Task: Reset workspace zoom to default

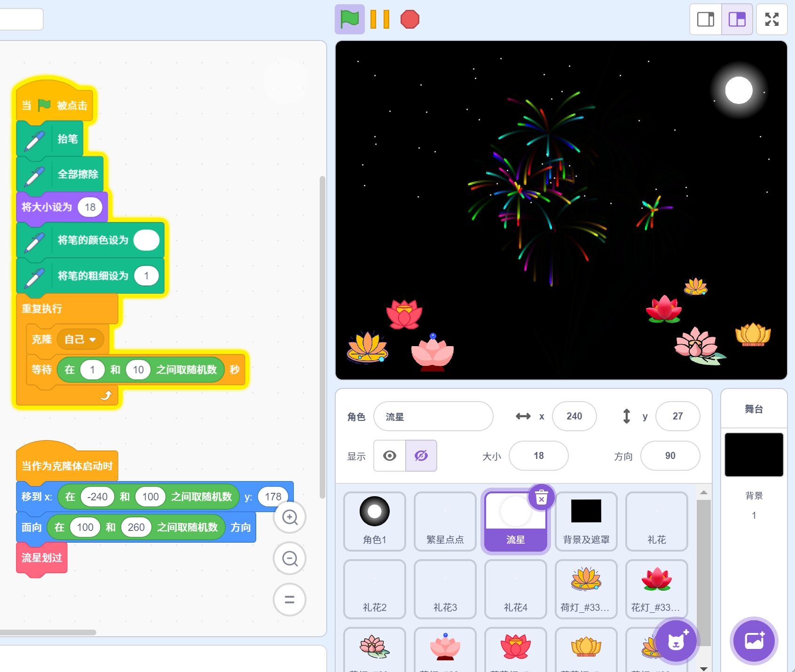Action: tap(290, 600)
